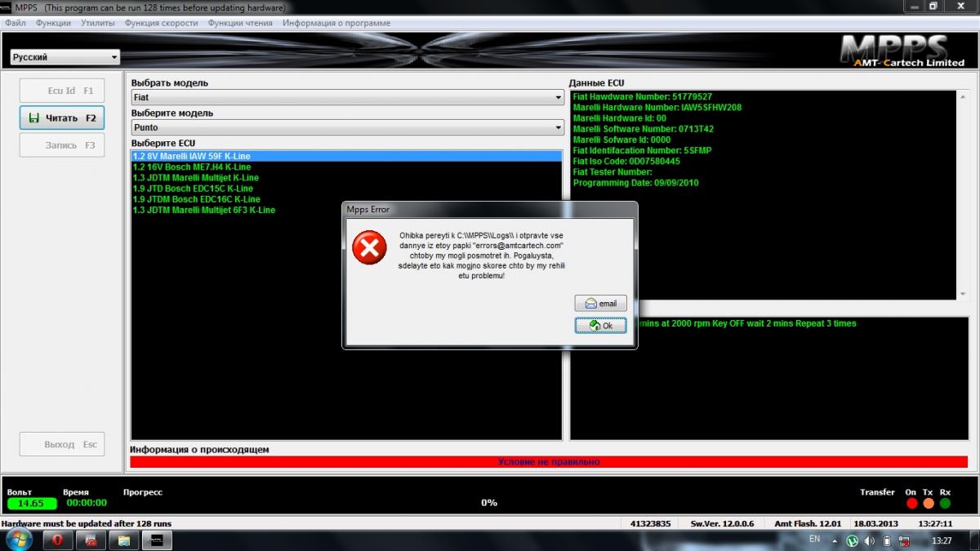Open the Функция скорости menu
The height and width of the screenshot is (551, 980).
161,23
